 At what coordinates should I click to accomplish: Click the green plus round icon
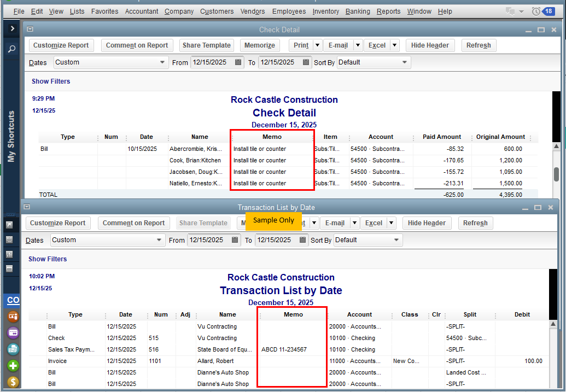13,366
